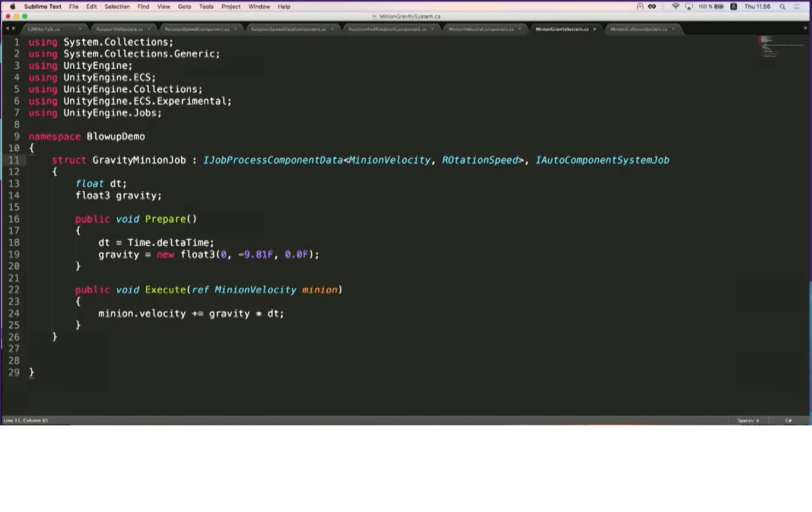
Task: Open the tab list dropdown arrow
Action: pyautogui.click(x=805, y=29)
